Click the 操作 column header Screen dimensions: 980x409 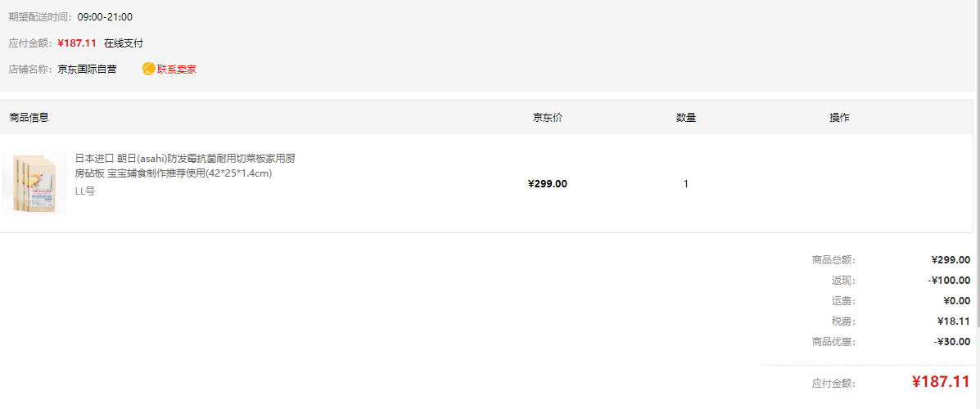pyautogui.click(x=839, y=118)
